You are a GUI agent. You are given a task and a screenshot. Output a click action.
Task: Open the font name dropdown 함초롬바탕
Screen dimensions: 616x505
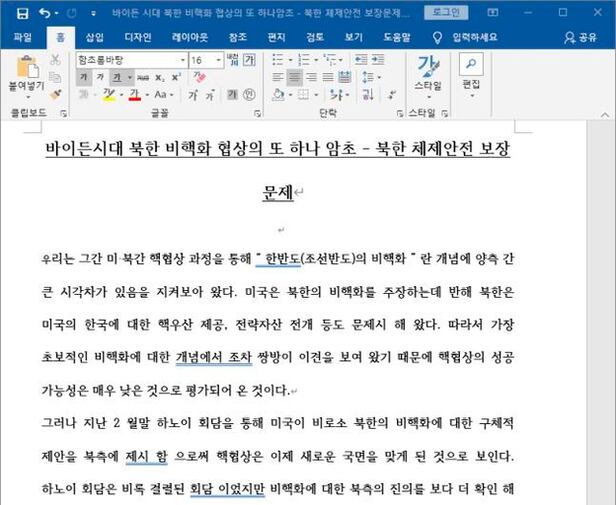130,60
